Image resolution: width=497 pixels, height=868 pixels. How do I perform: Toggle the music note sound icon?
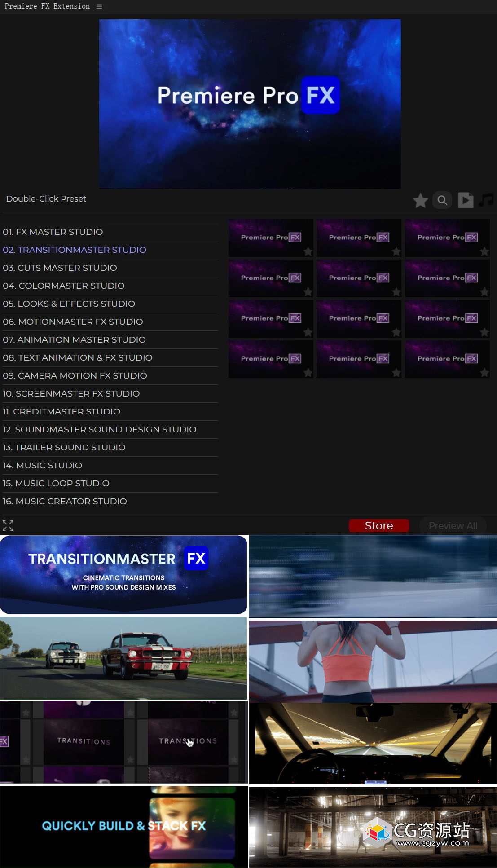click(486, 199)
